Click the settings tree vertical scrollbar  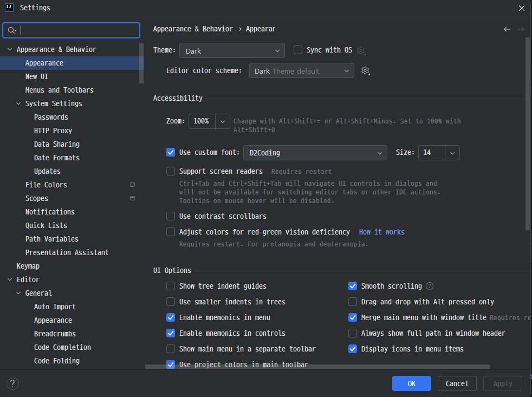point(141,63)
